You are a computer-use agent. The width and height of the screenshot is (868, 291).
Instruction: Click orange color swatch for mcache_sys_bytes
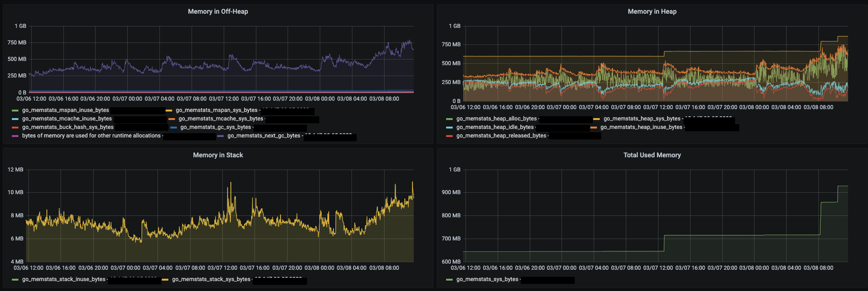click(172, 119)
